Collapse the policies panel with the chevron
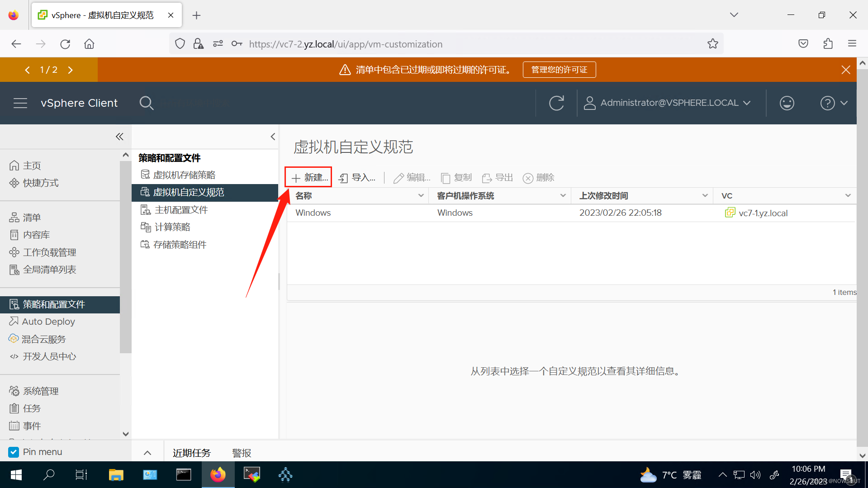 click(272, 137)
